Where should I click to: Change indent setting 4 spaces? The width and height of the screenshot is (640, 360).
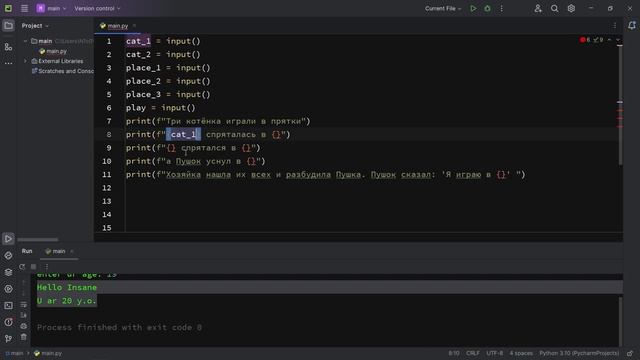(x=521, y=353)
